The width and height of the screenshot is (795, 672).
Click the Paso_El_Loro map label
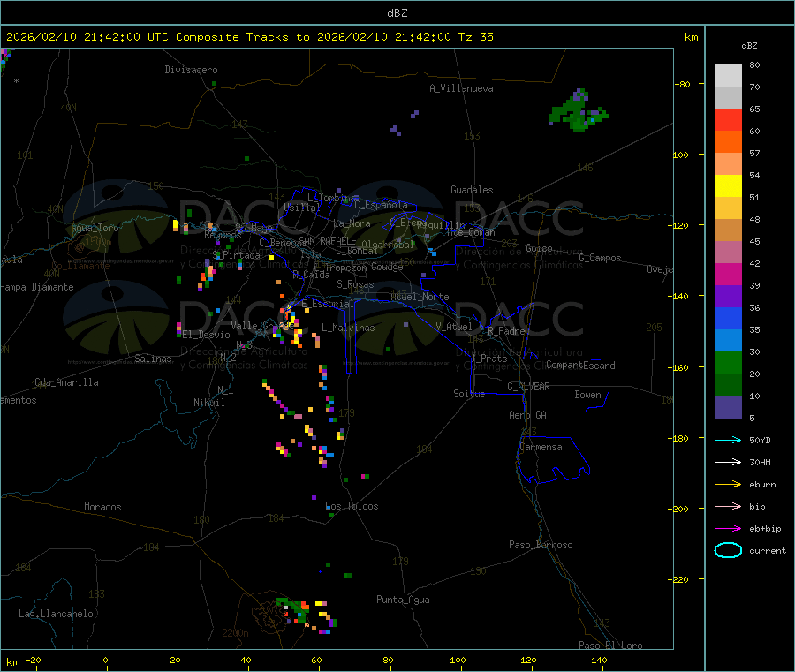pos(611,646)
